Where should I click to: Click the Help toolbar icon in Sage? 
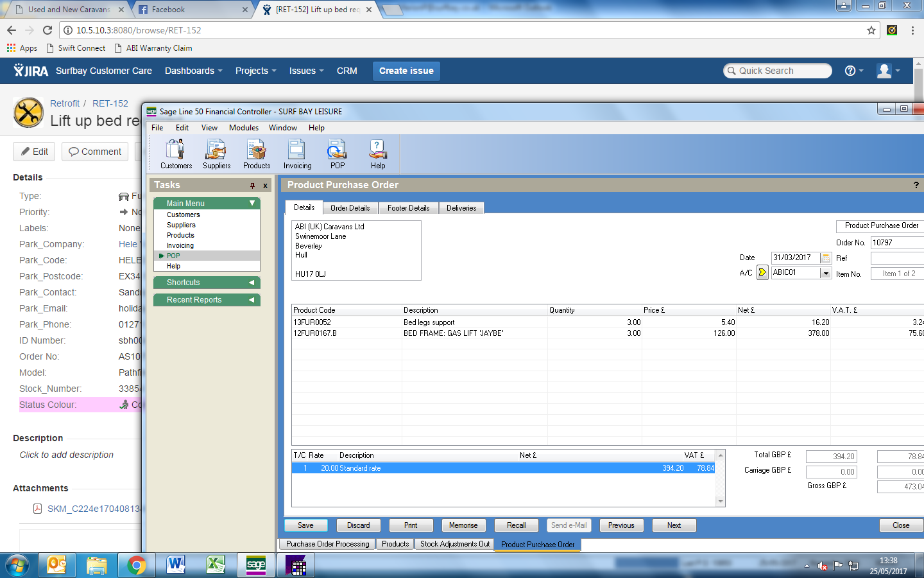378,154
